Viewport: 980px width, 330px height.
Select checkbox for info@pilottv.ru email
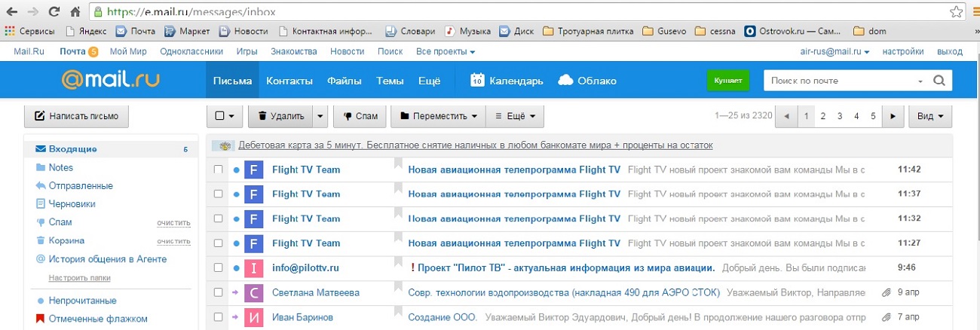pyautogui.click(x=219, y=267)
